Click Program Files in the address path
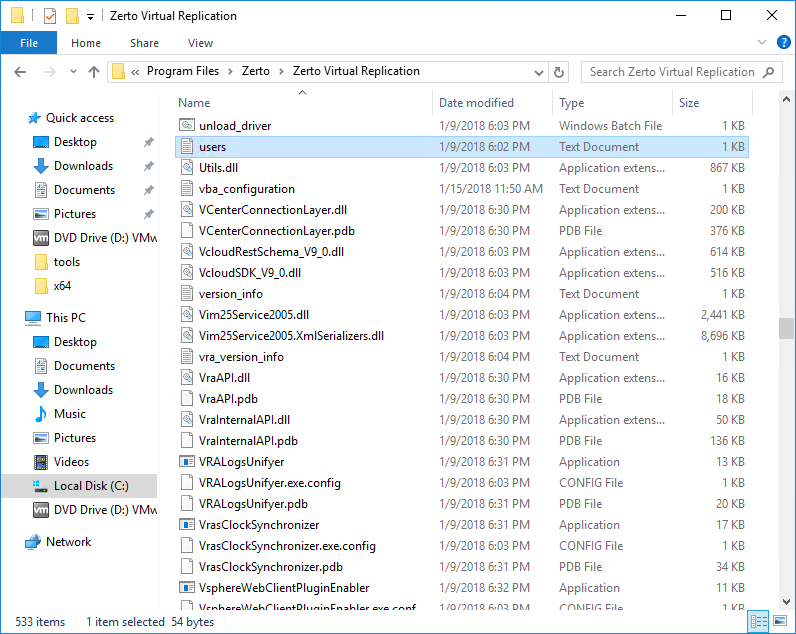 (183, 71)
